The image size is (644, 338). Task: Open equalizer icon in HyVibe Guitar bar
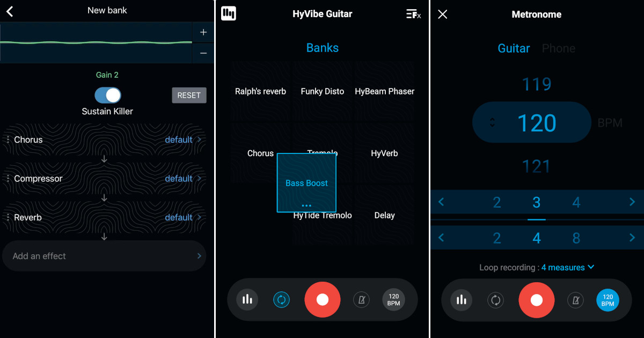point(247,299)
